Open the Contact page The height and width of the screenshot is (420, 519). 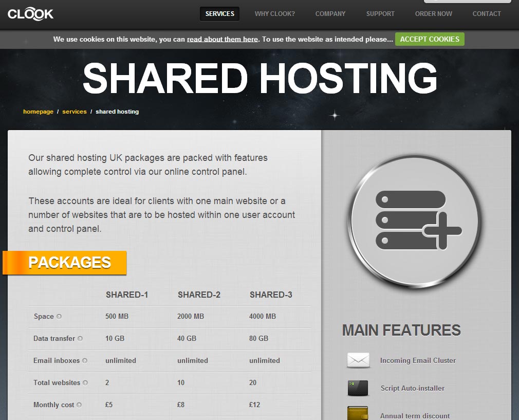tap(487, 14)
